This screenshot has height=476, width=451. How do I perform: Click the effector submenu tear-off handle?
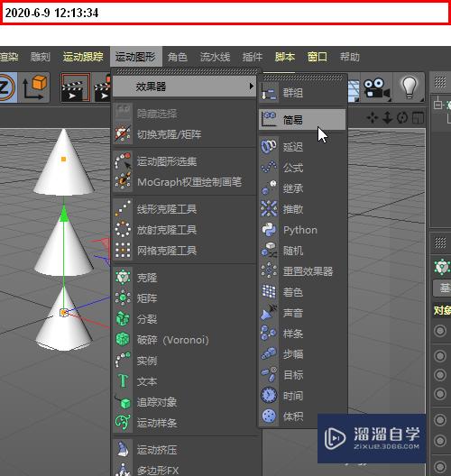tap(302, 78)
